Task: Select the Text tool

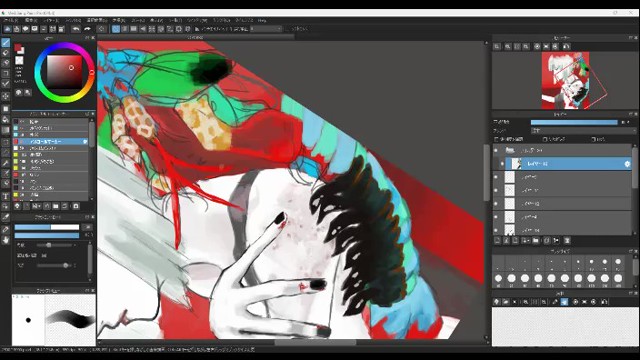Action: coord(6,196)
